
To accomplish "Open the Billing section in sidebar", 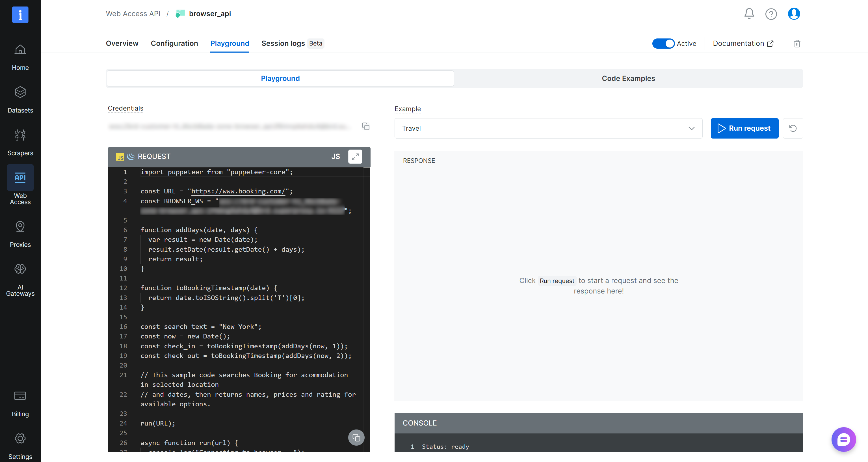I will [x=20, y=404].
